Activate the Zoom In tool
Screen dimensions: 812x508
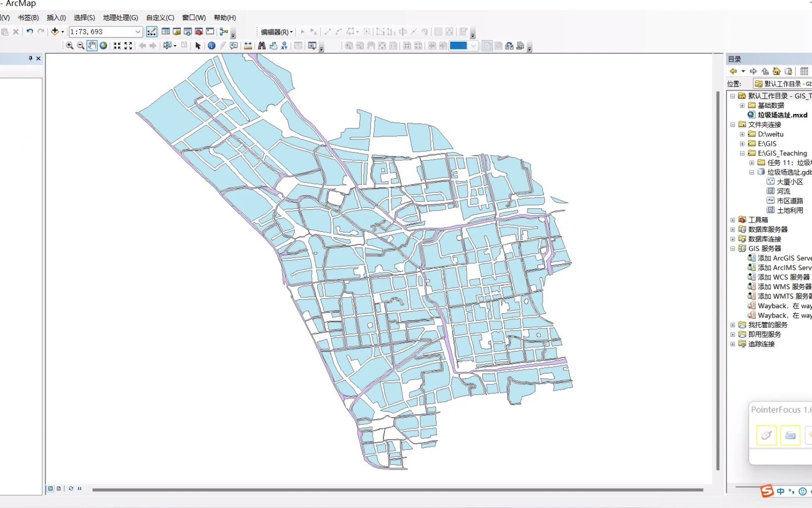point(69,46)
